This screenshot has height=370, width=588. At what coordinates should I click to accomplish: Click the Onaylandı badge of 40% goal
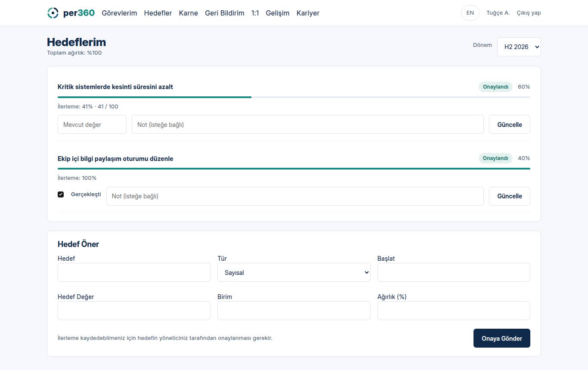pos(495,158)
